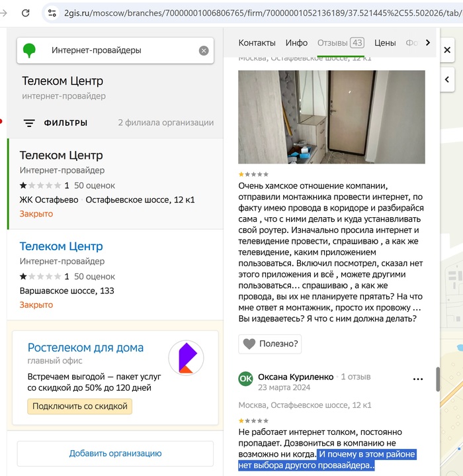Click Оксана Куриленко's green avatar

(x=245, y=379)
